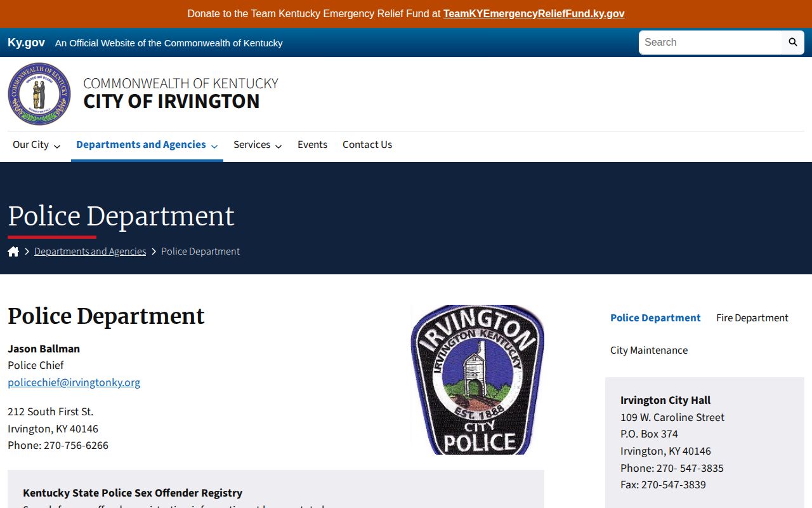Click the City Hall phone 270- 547-3835
The image size is (812, 508).
[690, 468]
